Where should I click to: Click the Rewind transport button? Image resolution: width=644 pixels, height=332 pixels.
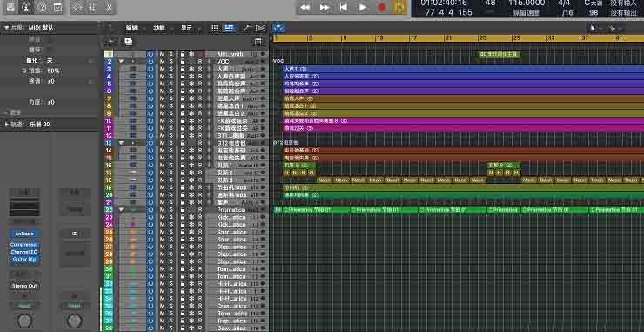click(x=305, y=7)
